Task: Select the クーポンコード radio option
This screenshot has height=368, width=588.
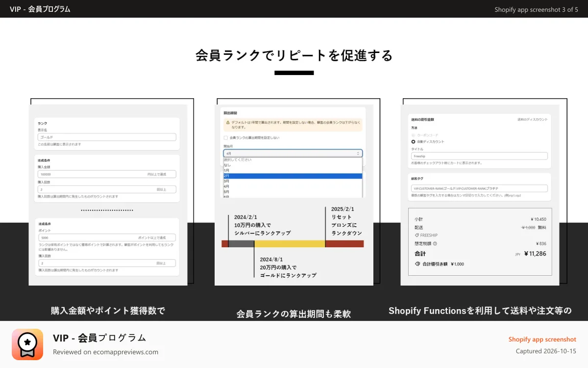Action: [x=414, y=135]
